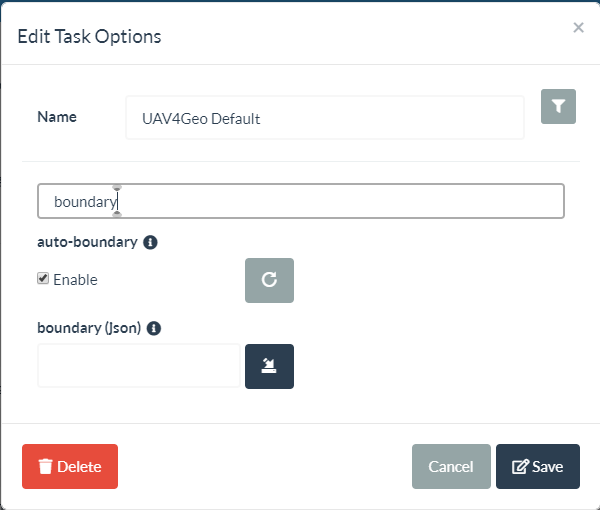The width and height of the screenshot is (600, 510).
Task: Delete this task preset
Action: click(x=70, y=467)
